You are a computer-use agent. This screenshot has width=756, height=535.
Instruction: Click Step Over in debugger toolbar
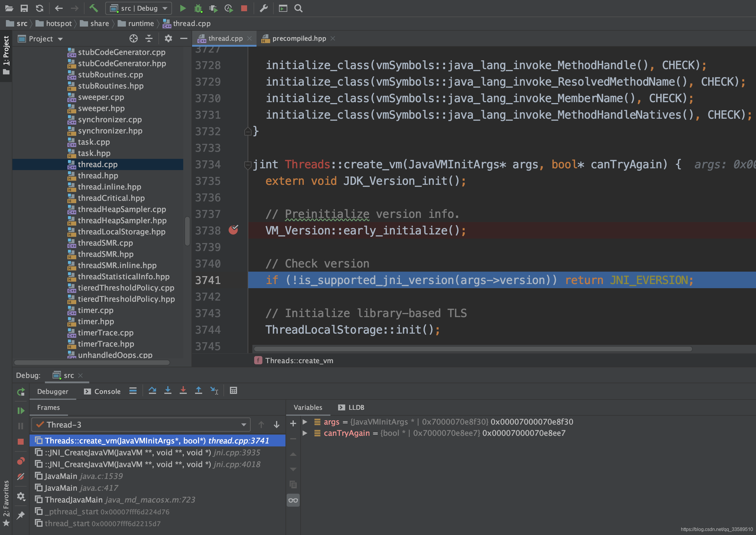(x=152, y=391)
